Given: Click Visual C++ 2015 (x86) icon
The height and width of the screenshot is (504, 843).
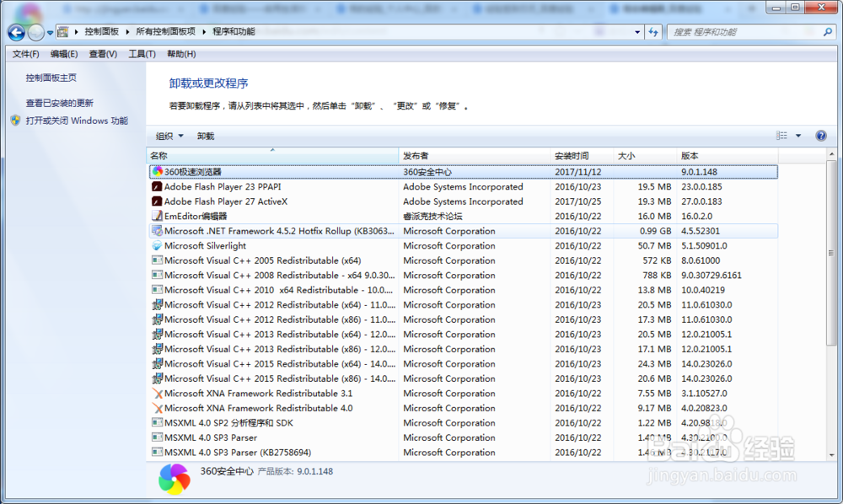Looking at the screenshot, I should [x=157, y=378].
